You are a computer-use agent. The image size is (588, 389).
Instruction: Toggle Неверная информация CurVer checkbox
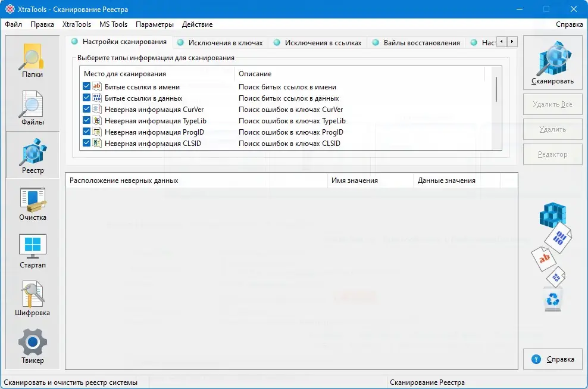(86, 109)
